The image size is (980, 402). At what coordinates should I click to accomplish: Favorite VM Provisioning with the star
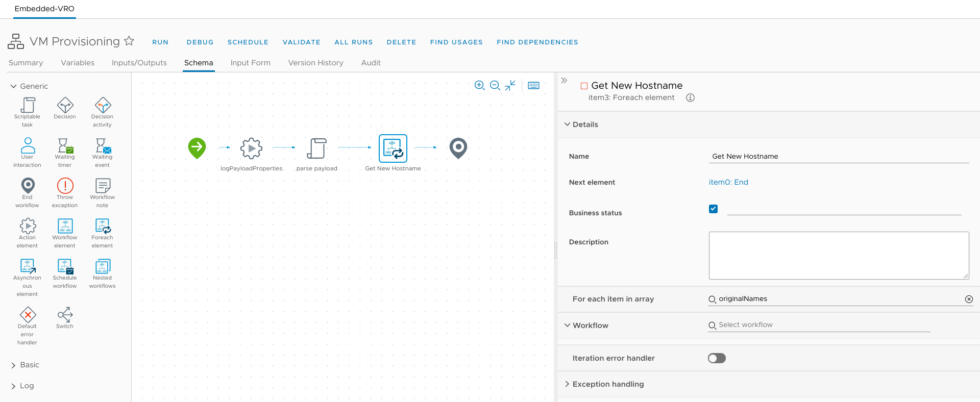coord(129,41)
